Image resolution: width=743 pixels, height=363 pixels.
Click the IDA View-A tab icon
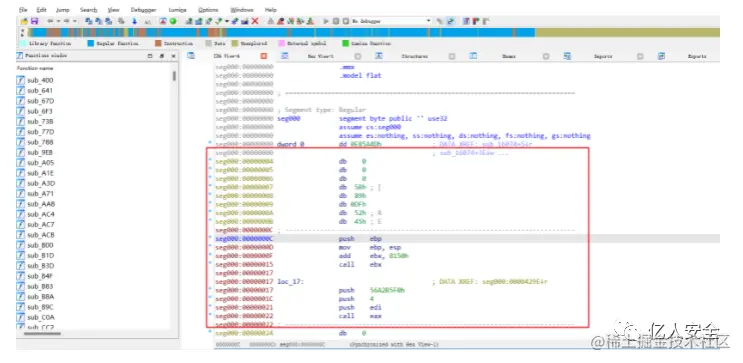tap(191, 56)
